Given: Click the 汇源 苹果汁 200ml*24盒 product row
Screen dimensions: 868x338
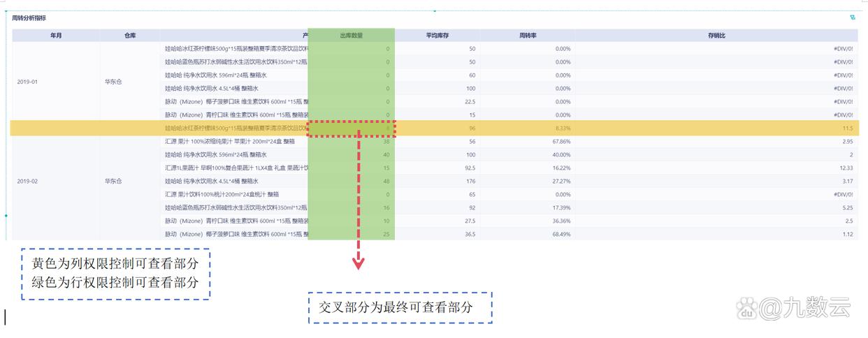Looking at the screenshot, I should (x=230, y=141).
